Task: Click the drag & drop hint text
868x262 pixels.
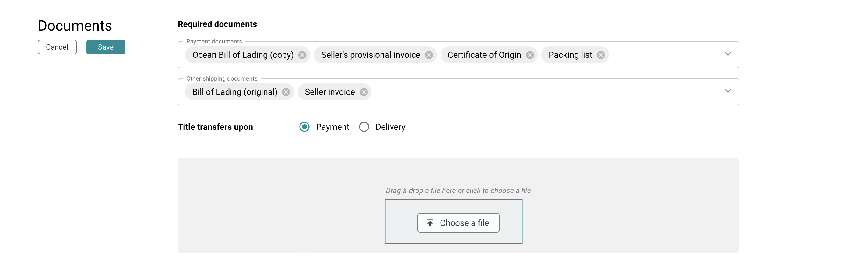Action: pos(458,190)
